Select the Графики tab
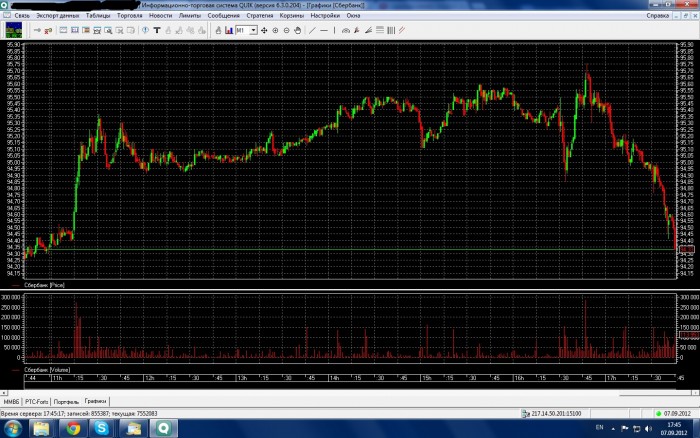 [x=96, y=401]
